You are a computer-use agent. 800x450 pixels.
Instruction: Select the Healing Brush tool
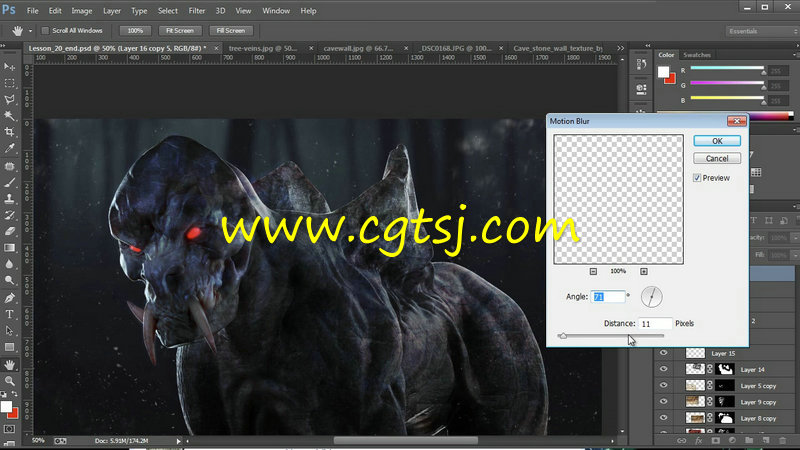(x=9, y=166)
